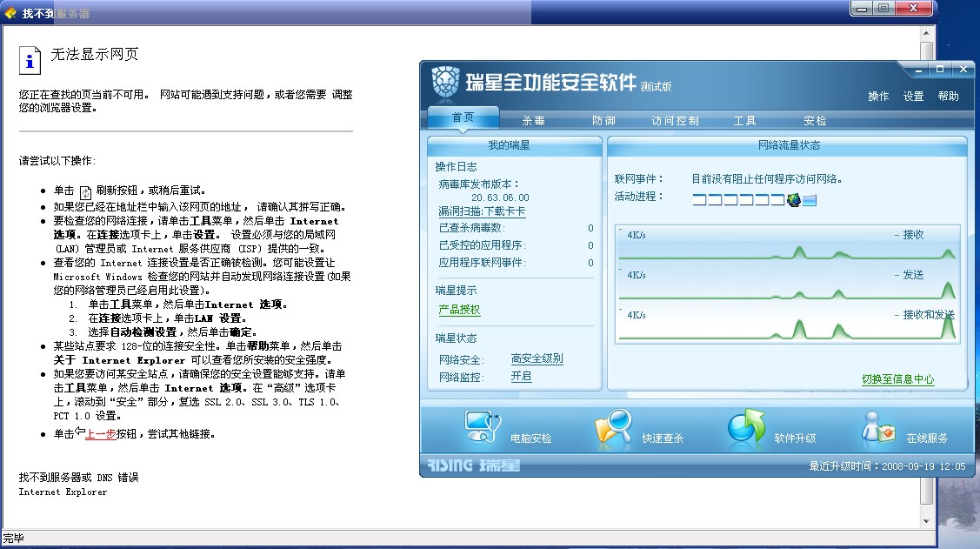Switch to the 杀毒 antivirus tab

pyautogui.click(x=534, y=121)
